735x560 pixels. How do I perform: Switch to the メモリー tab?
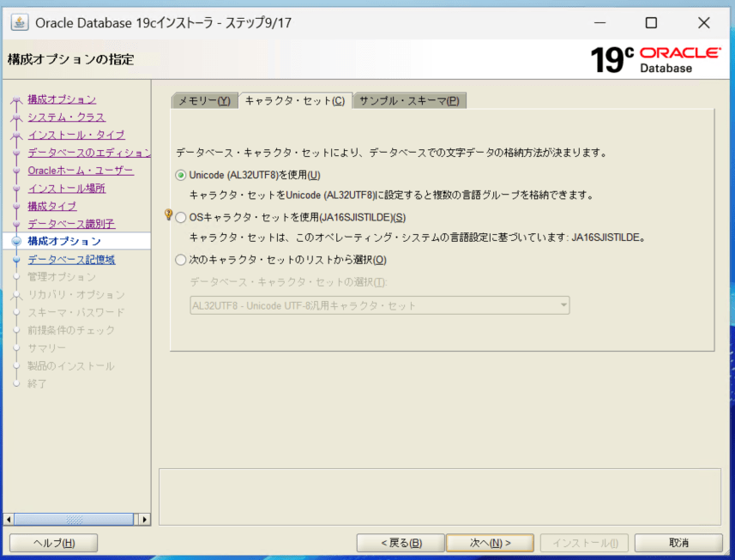coord(203,101)
